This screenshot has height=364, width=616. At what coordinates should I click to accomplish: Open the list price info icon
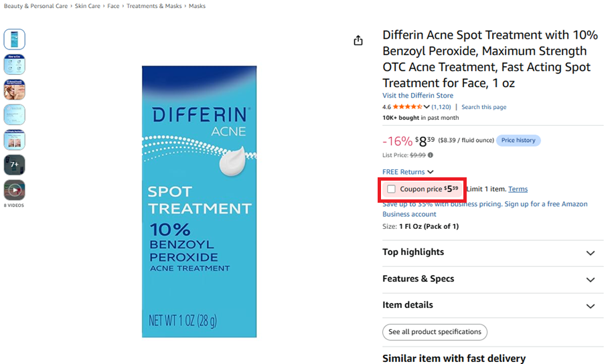(x=431, y=155)
